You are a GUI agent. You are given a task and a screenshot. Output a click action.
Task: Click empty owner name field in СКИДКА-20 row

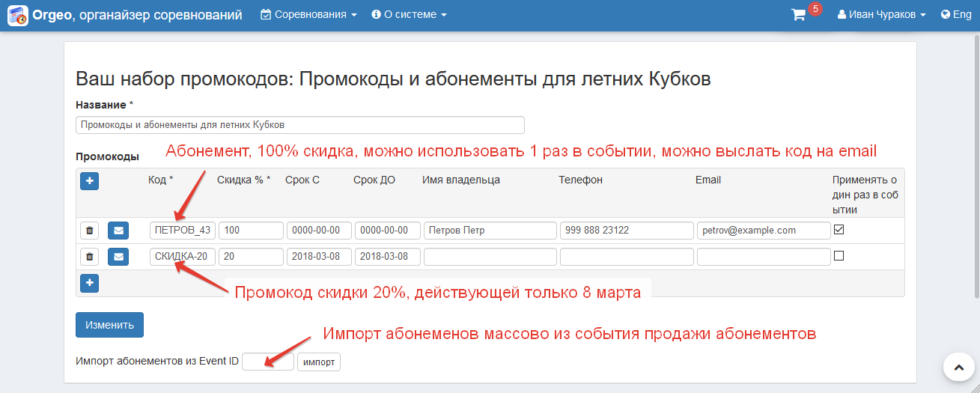tap(490, 257)
